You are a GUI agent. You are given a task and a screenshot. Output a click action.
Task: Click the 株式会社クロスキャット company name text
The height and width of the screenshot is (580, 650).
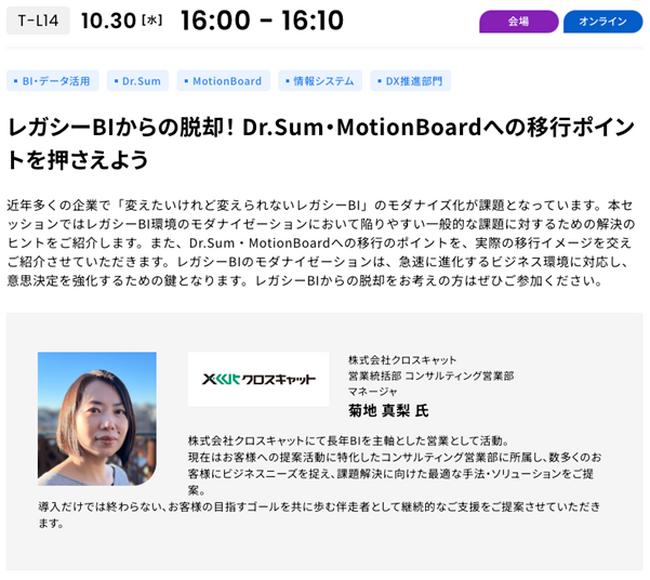[402, 360]
